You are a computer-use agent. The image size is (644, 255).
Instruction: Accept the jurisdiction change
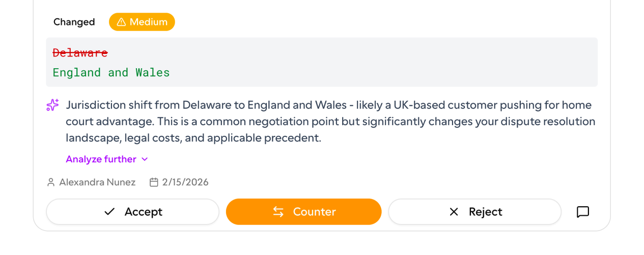click(132, 212)
